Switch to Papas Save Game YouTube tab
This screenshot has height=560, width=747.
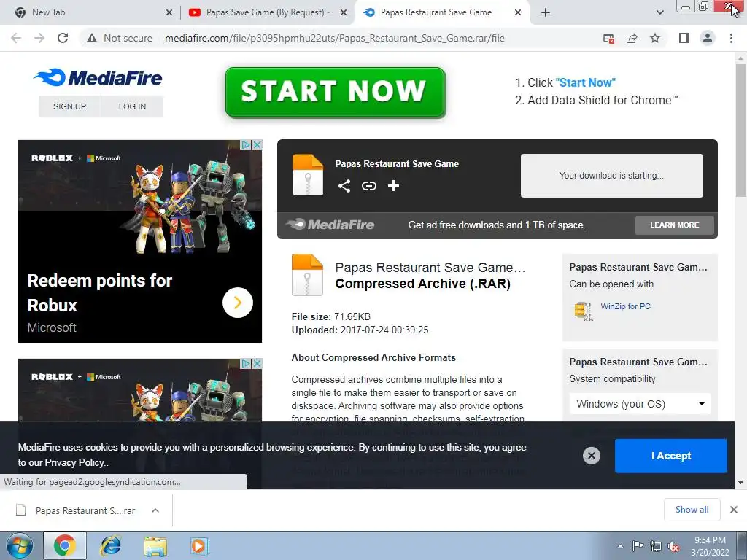[x=267, y=12]
